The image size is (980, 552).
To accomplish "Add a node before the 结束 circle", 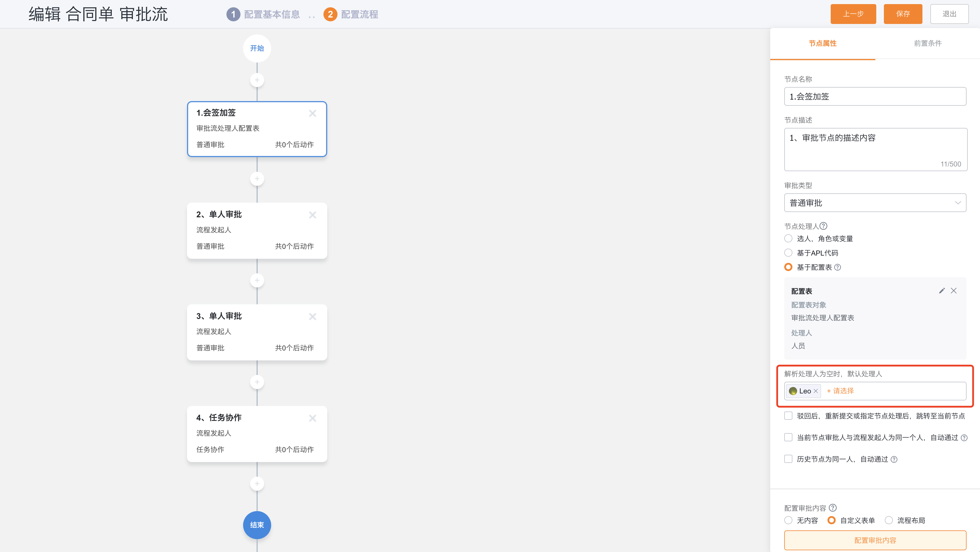I will 257,484.
